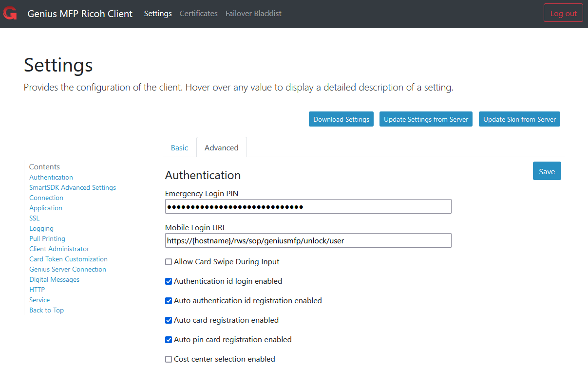Open the Digital Messages section link
The height and width of the screenshot is (366, 588).
coord(55,279)
